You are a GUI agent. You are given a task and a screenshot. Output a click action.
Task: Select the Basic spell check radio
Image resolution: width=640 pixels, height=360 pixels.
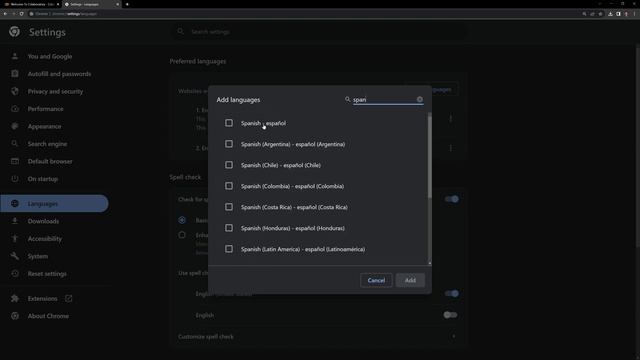(x=182, y=220)
